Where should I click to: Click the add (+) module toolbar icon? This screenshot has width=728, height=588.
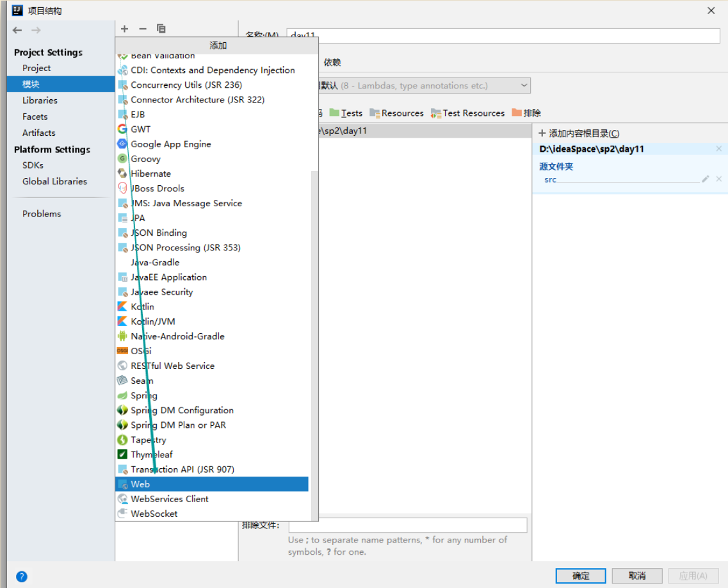pos(124,29)
